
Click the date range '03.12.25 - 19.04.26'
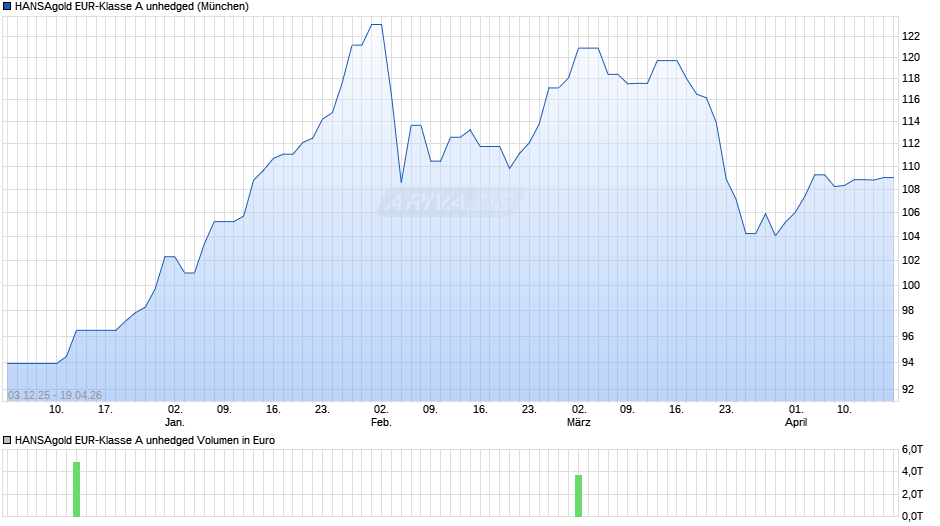click(x=55, y=395)
